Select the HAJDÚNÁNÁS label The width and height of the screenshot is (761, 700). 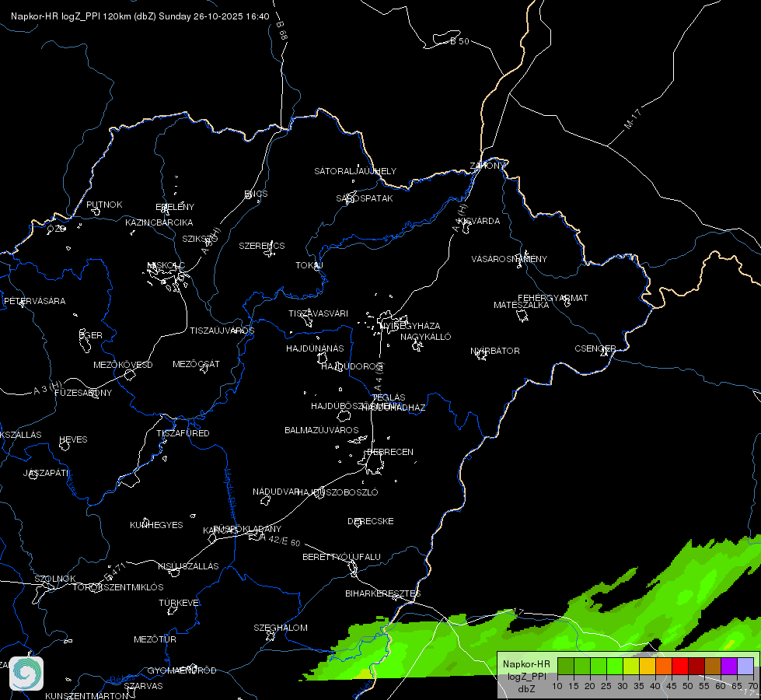pyautogui.click(x=315, y=348)
